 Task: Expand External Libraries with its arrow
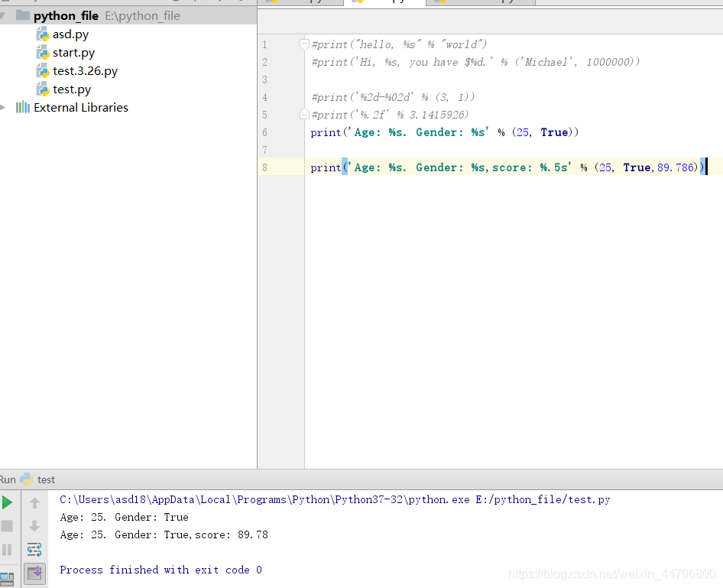pyautogui.click(x=3, y=108)
